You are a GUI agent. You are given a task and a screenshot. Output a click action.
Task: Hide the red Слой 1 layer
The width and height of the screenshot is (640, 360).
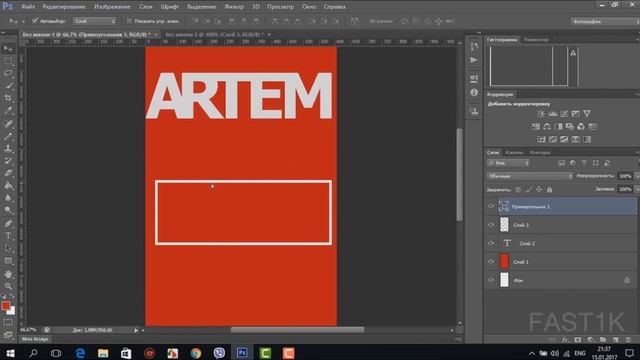491,262
